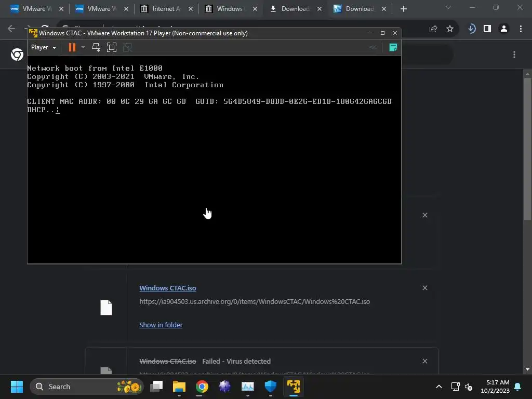Viewport: 532px width, 399px height.
Task: Open the Windows Start menu
Action: 17,387
